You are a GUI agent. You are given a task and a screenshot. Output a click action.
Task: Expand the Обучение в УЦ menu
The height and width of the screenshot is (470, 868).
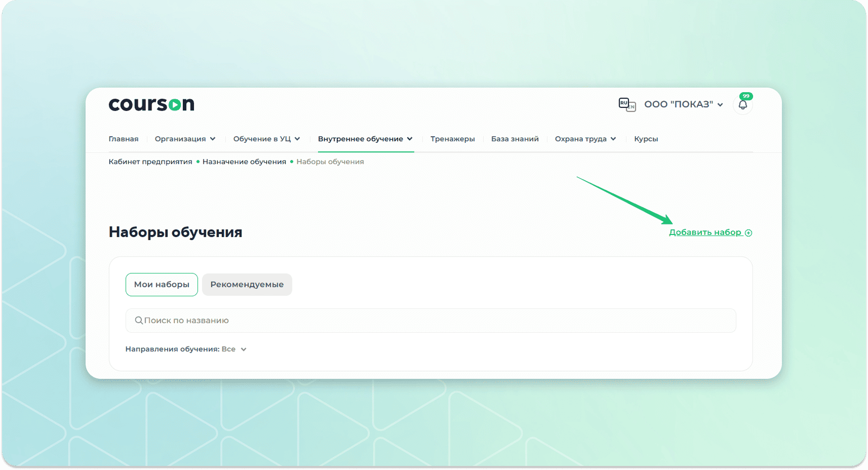[x=266, y=139]
